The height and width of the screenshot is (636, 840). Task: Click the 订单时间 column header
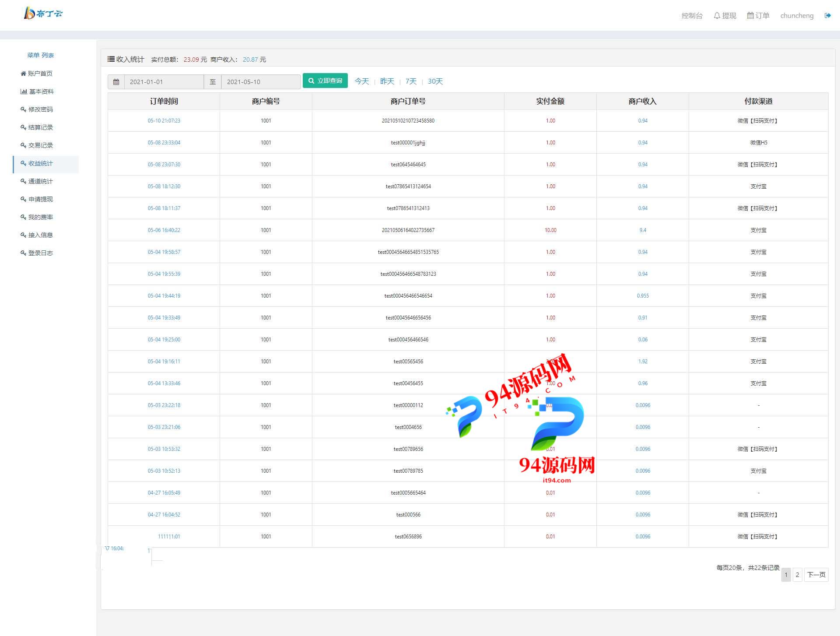point(164,101)
